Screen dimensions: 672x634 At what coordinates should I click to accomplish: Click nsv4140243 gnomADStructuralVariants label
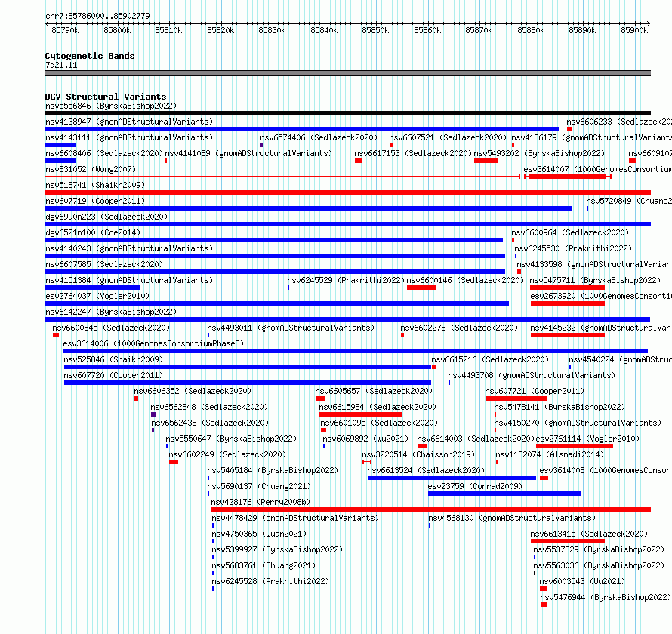(x=129, y=248)
